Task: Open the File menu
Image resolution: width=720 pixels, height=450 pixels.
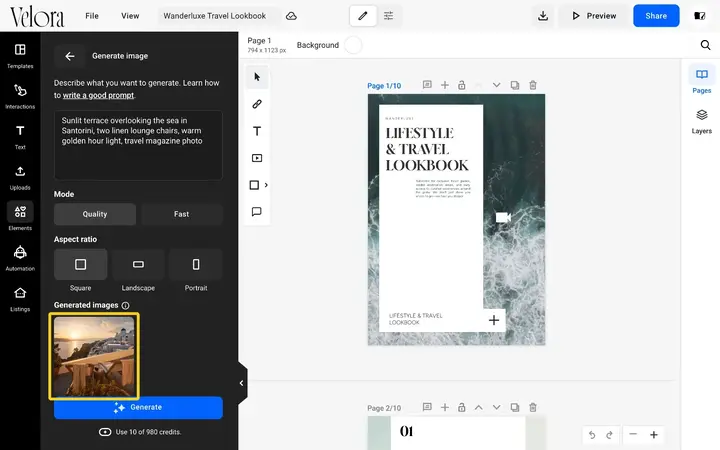Action: (92, 16)
